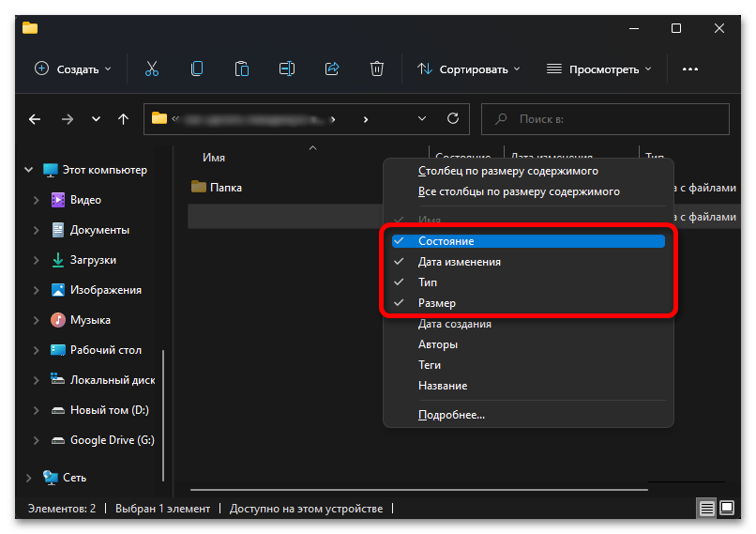Viewport: 756px width, 534px height.
Task: Open the Сортировать dropdown
Action: [468, 69]
